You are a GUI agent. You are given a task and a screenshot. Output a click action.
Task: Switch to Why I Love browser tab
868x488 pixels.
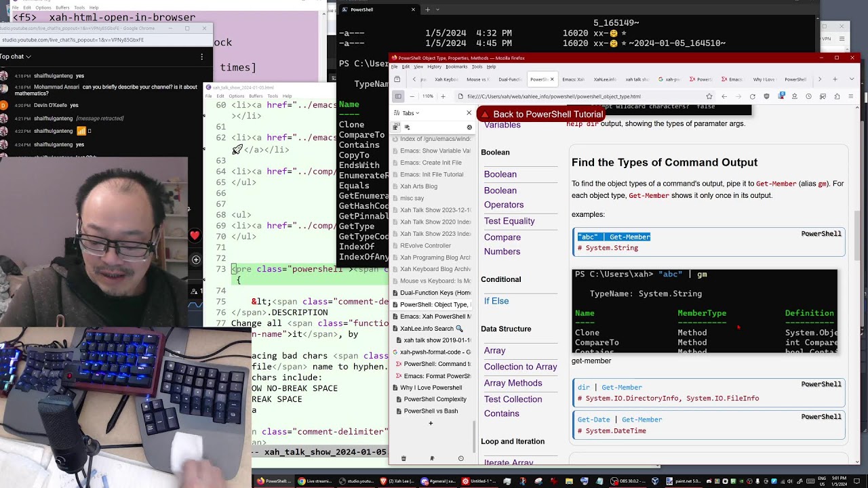[x=764, y=79]
